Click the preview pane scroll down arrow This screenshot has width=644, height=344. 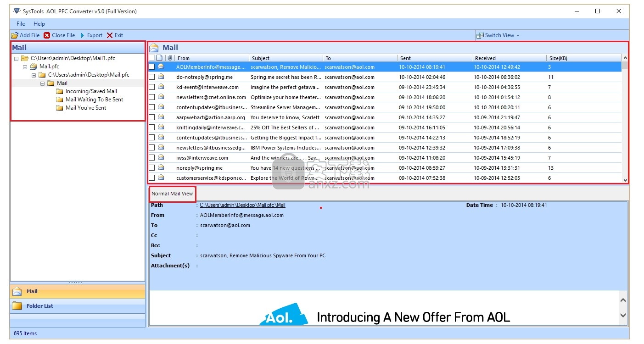623,315
